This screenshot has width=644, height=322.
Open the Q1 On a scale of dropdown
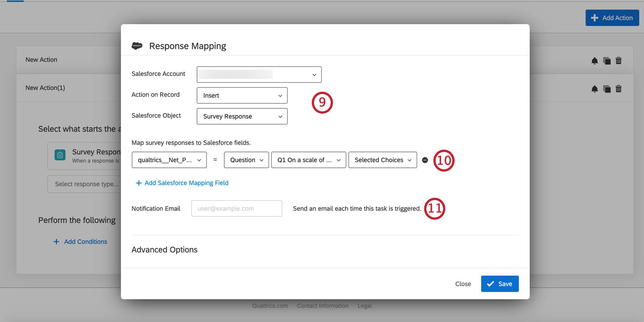click(308, 160)
